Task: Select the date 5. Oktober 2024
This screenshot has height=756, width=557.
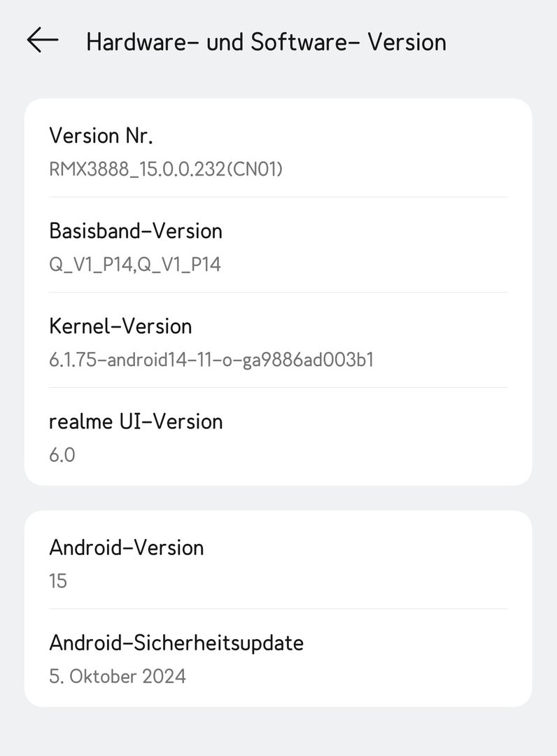Action: [x=118, y=675]
